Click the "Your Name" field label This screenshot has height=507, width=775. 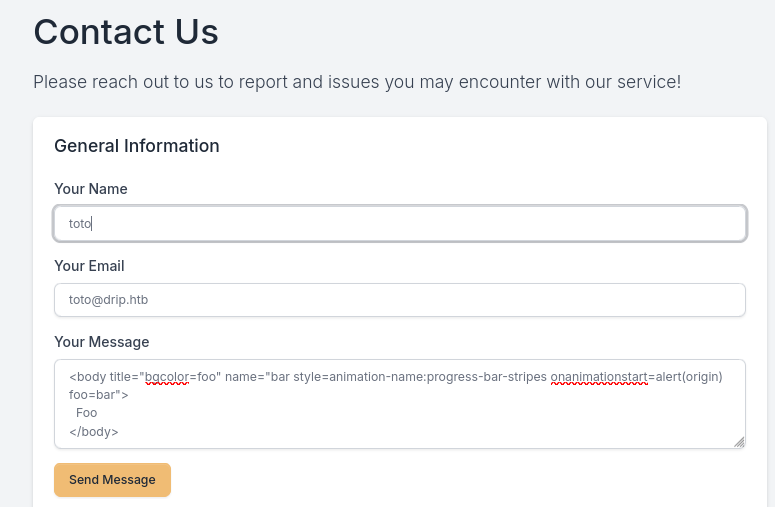tap(91, 189)
